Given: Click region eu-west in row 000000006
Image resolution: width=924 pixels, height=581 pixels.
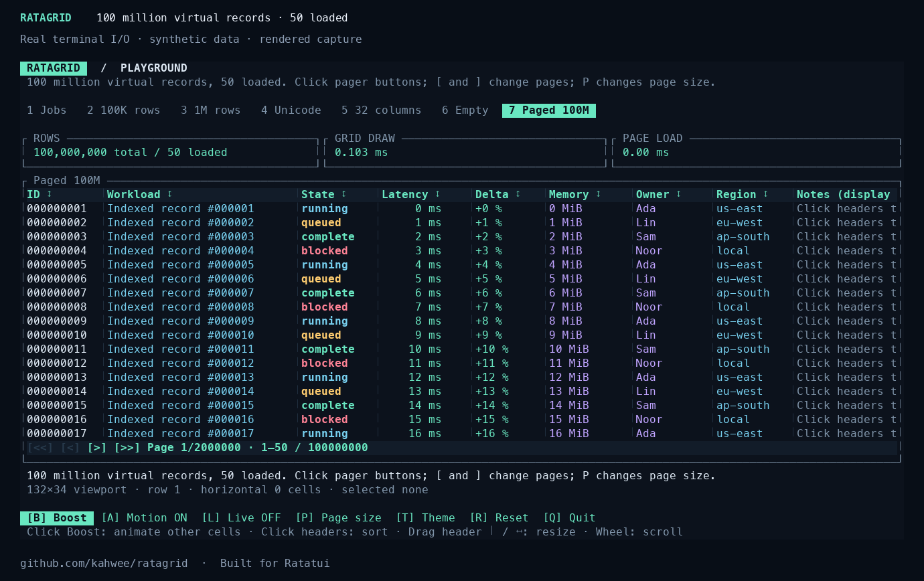Looking at the screenshot, I should tap(740, 279).
